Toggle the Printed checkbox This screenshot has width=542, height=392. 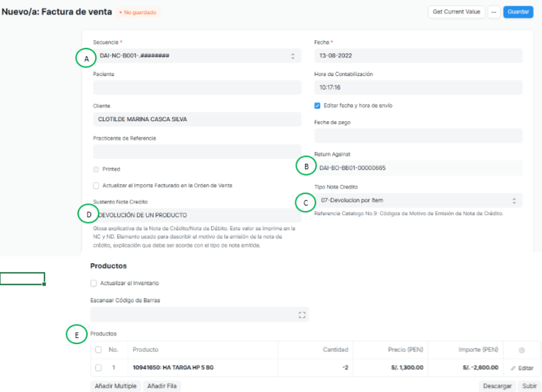pos(96,169)
